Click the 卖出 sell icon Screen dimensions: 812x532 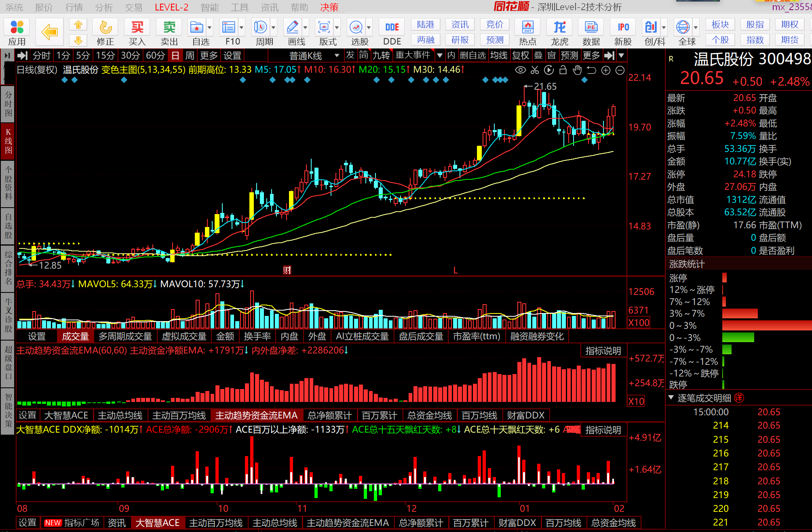169,32
